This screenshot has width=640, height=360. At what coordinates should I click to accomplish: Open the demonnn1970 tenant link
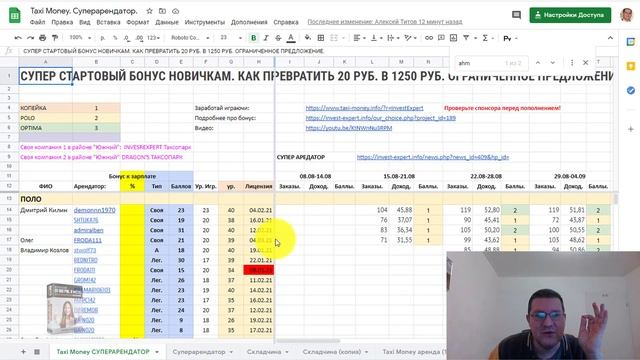pos(95,210)
